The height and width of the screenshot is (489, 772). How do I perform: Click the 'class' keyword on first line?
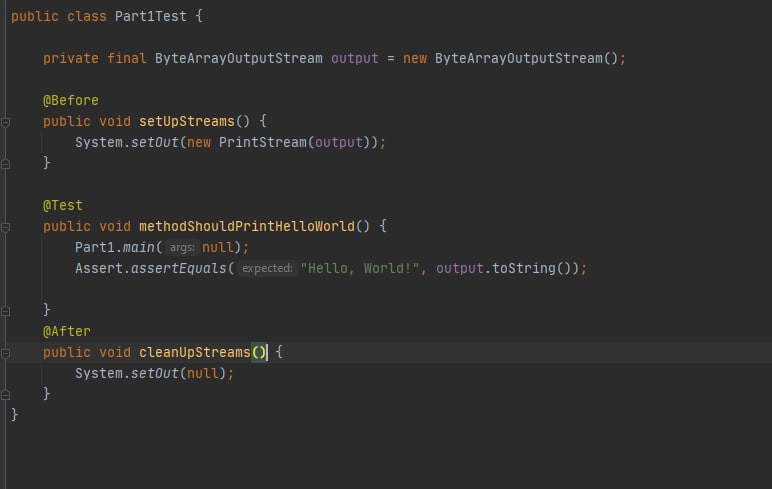click(87, 16)
